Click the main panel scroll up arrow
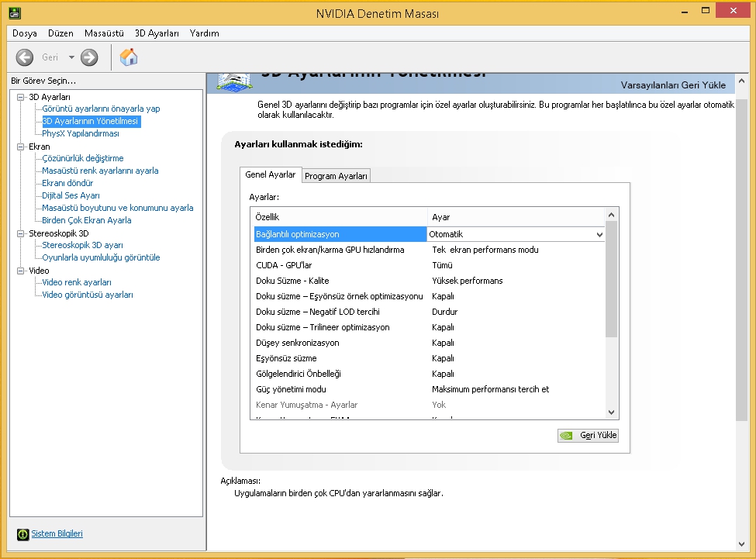The height and width of the screenshot is (559, 756). [741, 81]
